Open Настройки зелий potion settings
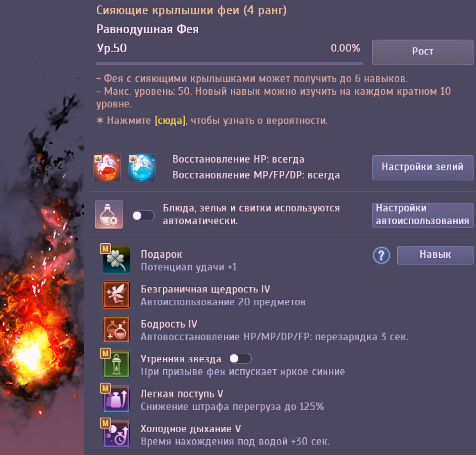The image size is (476, 455). point(423,168)
